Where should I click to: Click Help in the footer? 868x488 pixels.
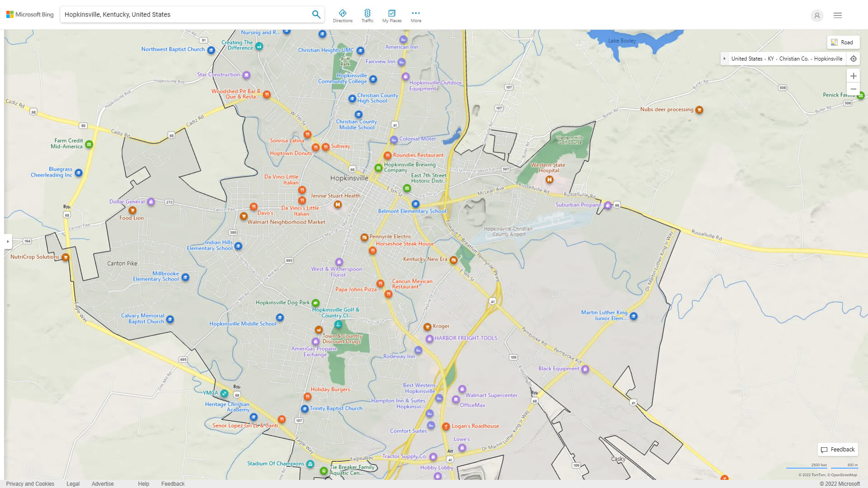(143, 483)
